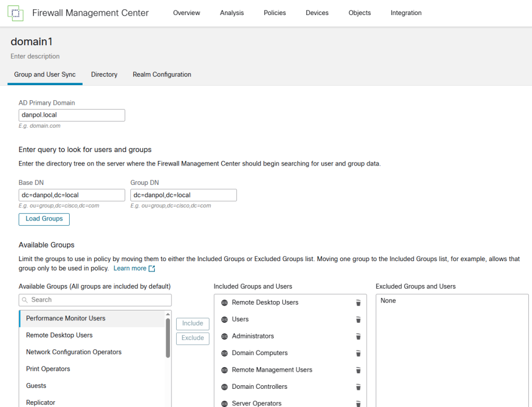Screen dimensions: 532x407
Task: Click globe icon next to Users
Action: click(224, 319)
